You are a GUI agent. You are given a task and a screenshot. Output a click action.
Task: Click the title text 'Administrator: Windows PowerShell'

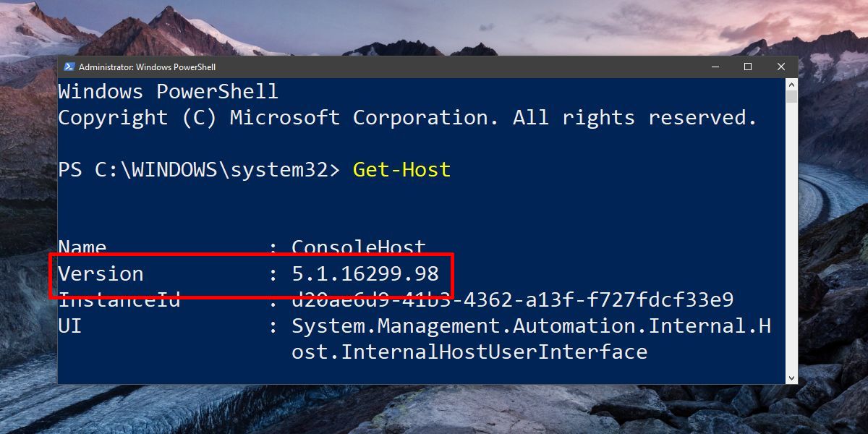(147, 67)
